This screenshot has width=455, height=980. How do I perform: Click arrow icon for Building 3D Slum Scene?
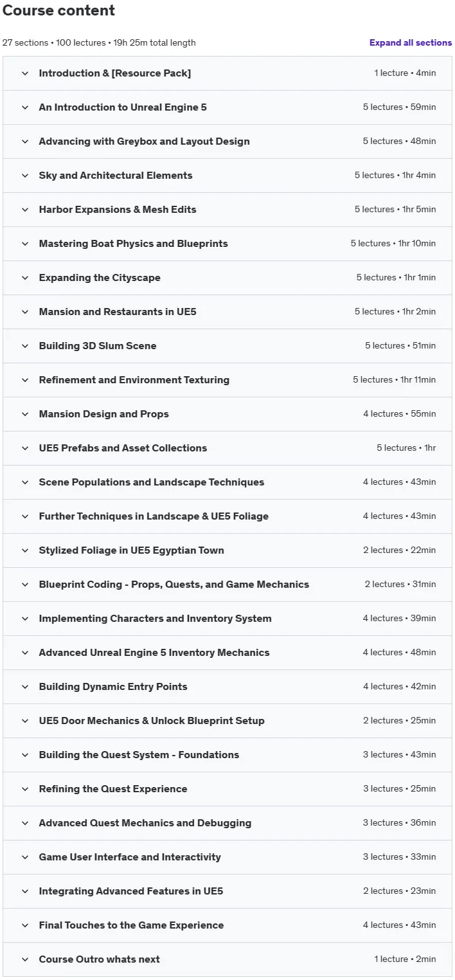[25, 346]
